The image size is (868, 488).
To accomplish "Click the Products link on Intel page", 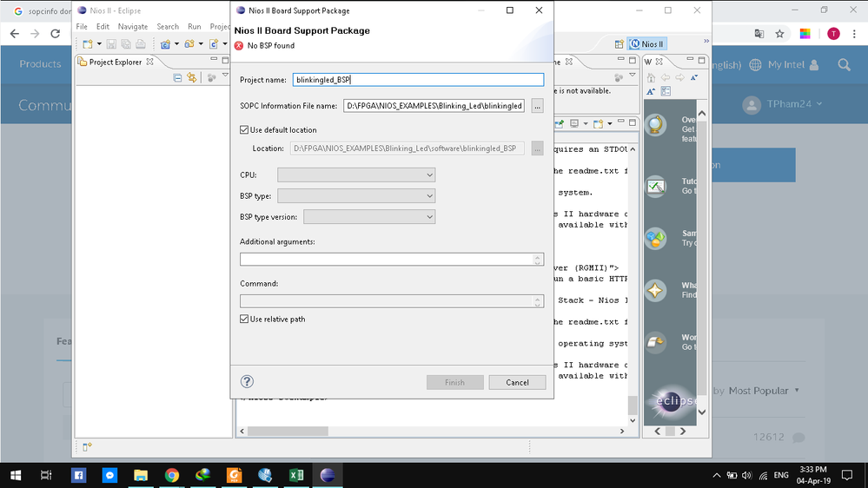I will tap(40, 64).
